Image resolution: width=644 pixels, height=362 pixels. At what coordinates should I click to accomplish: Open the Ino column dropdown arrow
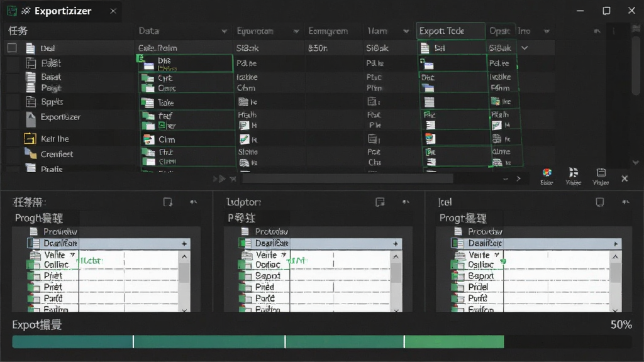tap(547, 31)
